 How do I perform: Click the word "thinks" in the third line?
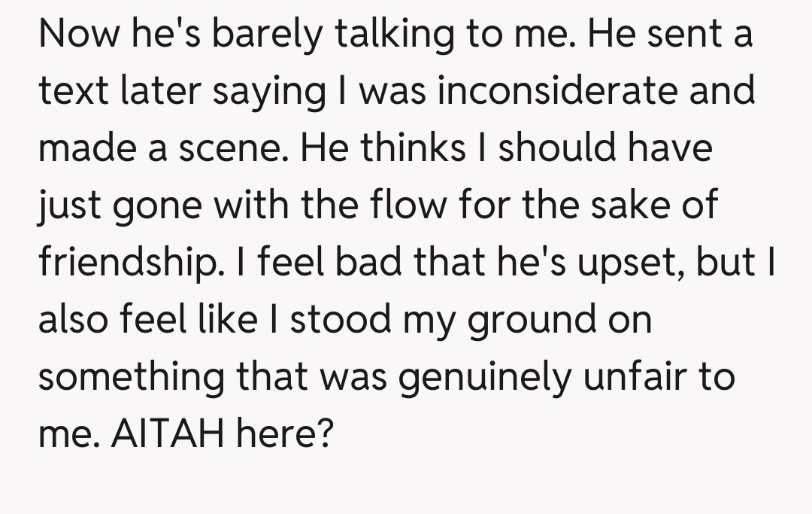413,149
